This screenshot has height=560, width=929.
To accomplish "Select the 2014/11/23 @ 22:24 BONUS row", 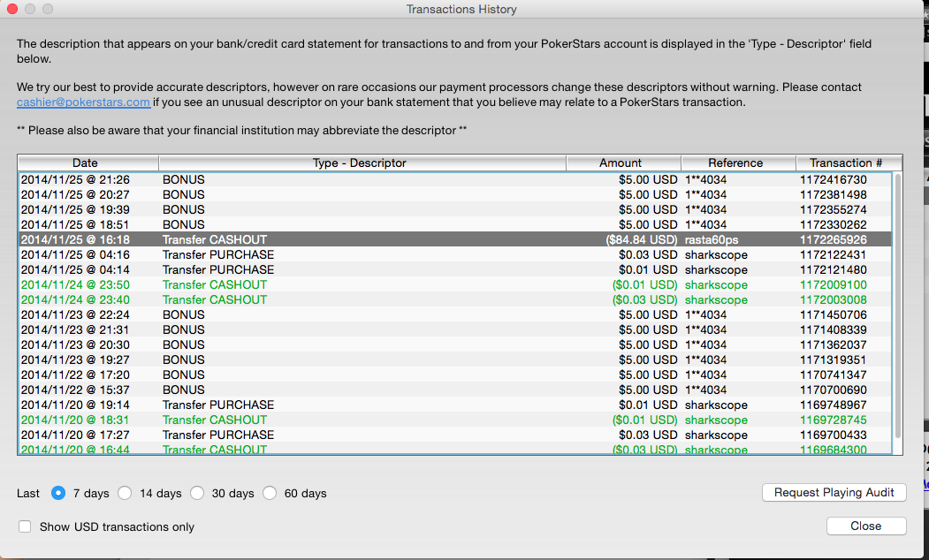I will 455,314.
